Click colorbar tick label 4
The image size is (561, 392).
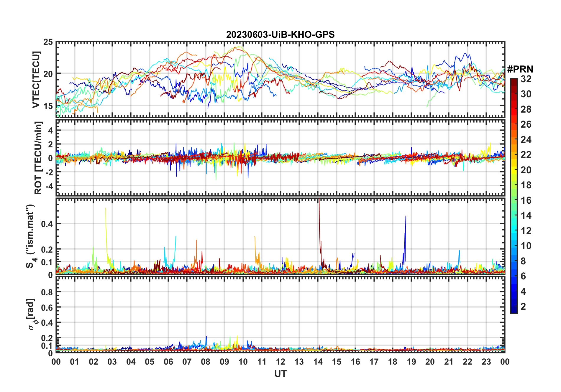[x=523, y=291]
